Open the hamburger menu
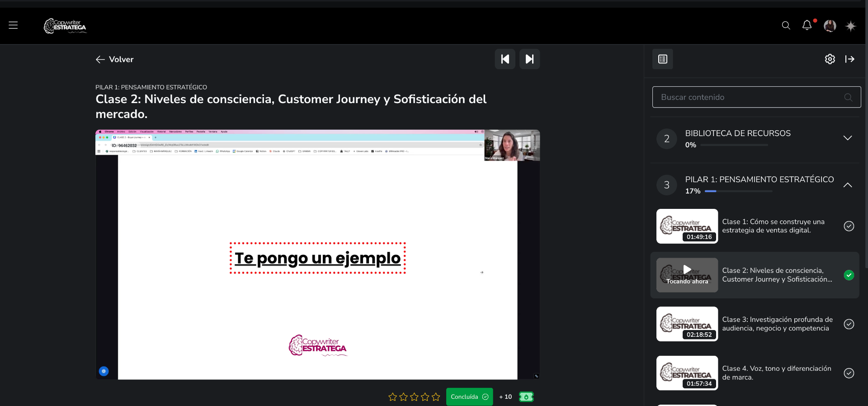 [13, 25]
